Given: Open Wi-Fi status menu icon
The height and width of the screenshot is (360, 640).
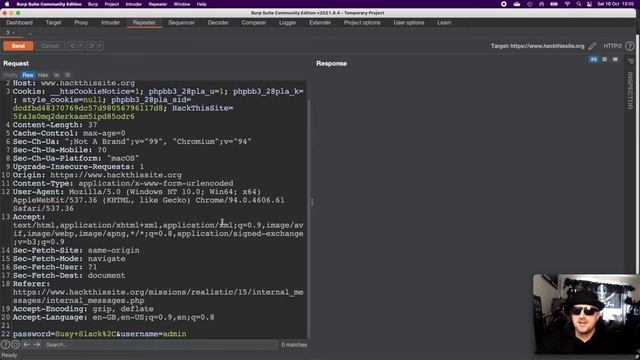Looking at the screenshot, I should (567, 4).
